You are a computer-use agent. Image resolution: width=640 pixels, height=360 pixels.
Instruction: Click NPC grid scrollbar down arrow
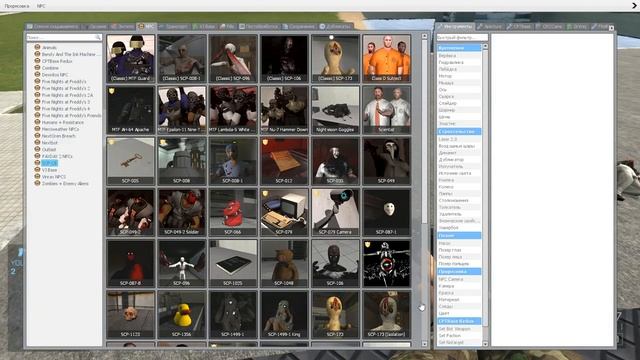(424, 344)
